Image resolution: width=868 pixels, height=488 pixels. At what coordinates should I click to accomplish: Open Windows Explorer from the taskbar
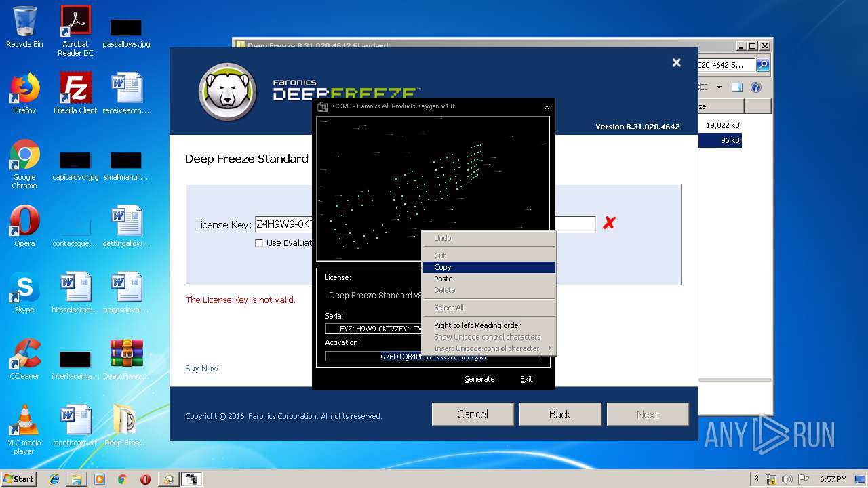pyautogui.click(x=77, y=479)
